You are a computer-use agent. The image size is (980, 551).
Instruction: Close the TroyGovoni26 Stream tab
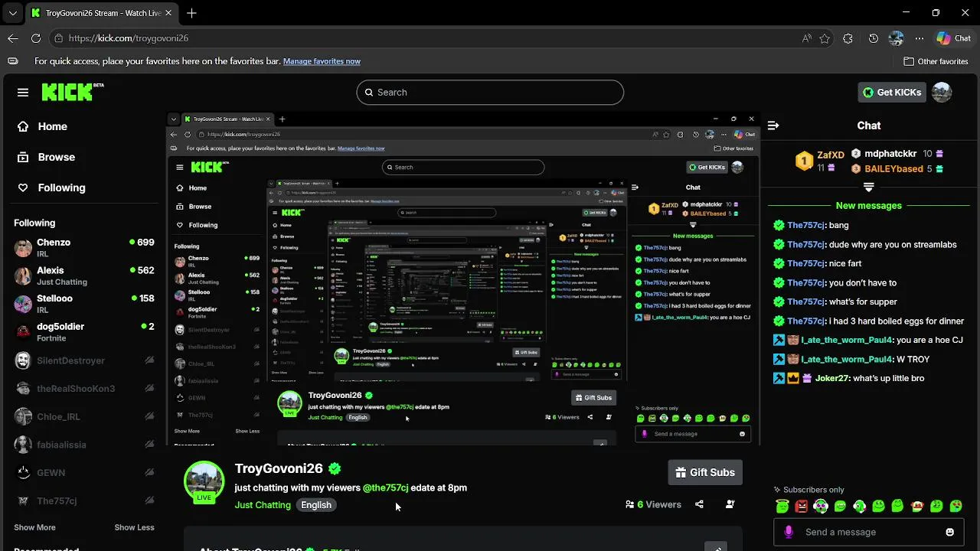point(168,13)
